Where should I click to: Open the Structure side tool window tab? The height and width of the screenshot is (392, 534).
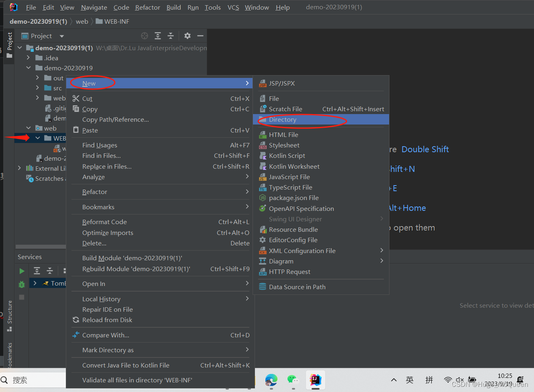click(x=10, y=316)
